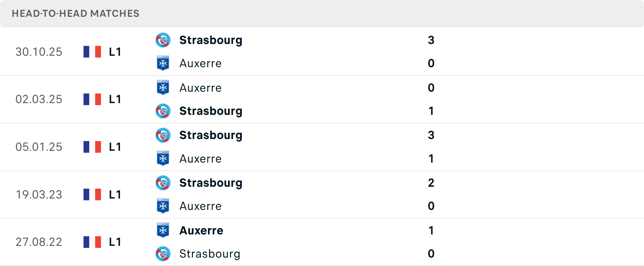Click the score 1 for Auxerre on 27.08.22
This screenshot has height=266, width=644.
click(431, 230)
